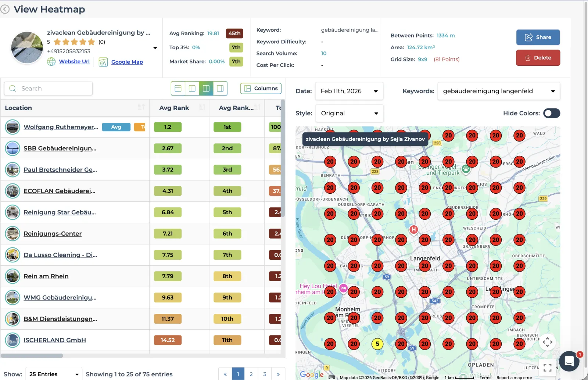The width and height of the screenshot is (588, 380).
Task: Click the ISCHERLAND GmbH avatar
Action: point(12,340)
